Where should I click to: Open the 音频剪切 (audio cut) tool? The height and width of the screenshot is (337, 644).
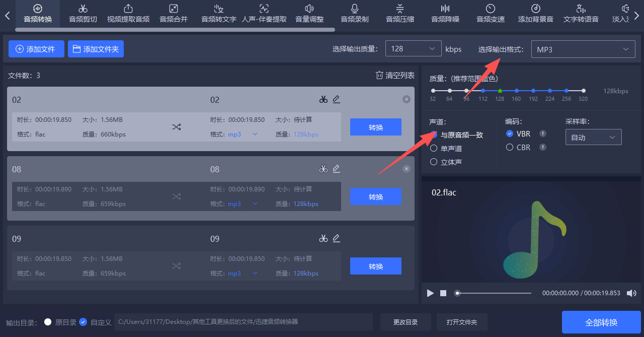tap(83, 14)
